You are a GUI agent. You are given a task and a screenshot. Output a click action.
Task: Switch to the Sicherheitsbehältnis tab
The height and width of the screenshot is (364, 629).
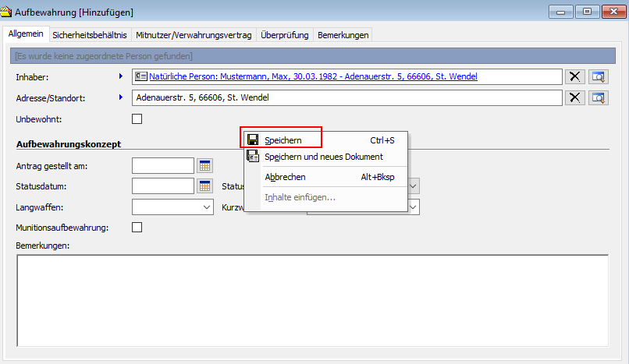click(89, 35)
